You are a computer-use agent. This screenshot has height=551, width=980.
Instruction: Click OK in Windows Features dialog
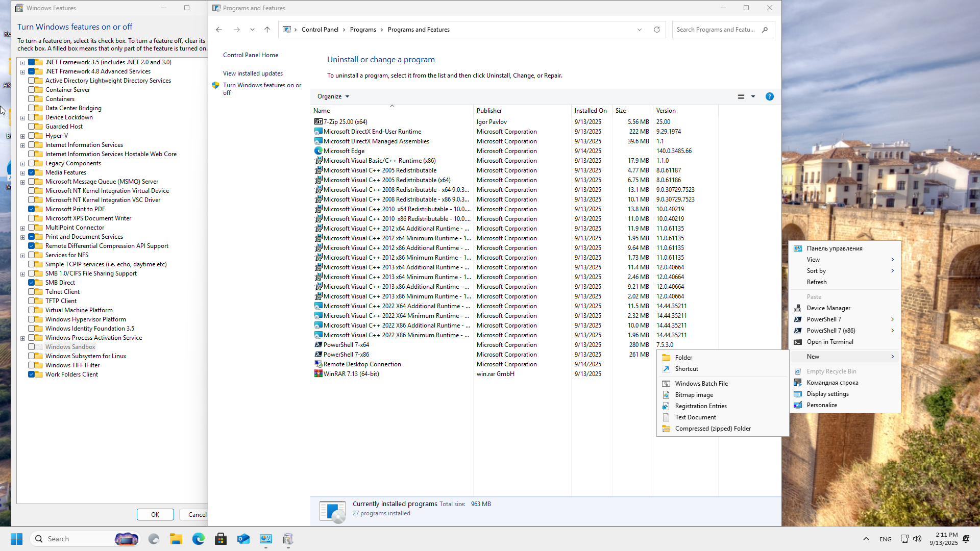pyautogui.click(x=155, y=515)
